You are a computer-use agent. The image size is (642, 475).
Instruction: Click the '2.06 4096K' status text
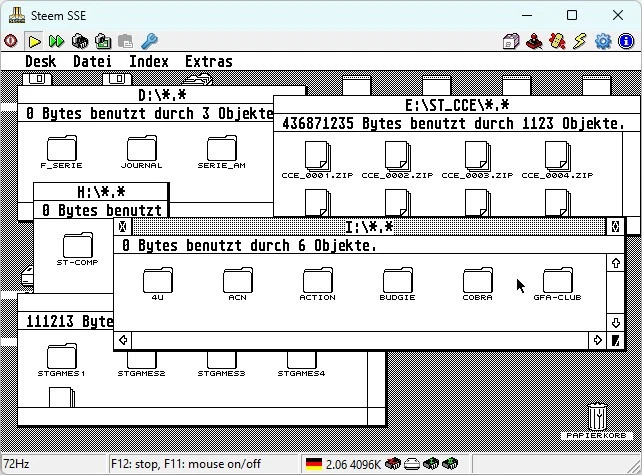[x=353, y=464]
